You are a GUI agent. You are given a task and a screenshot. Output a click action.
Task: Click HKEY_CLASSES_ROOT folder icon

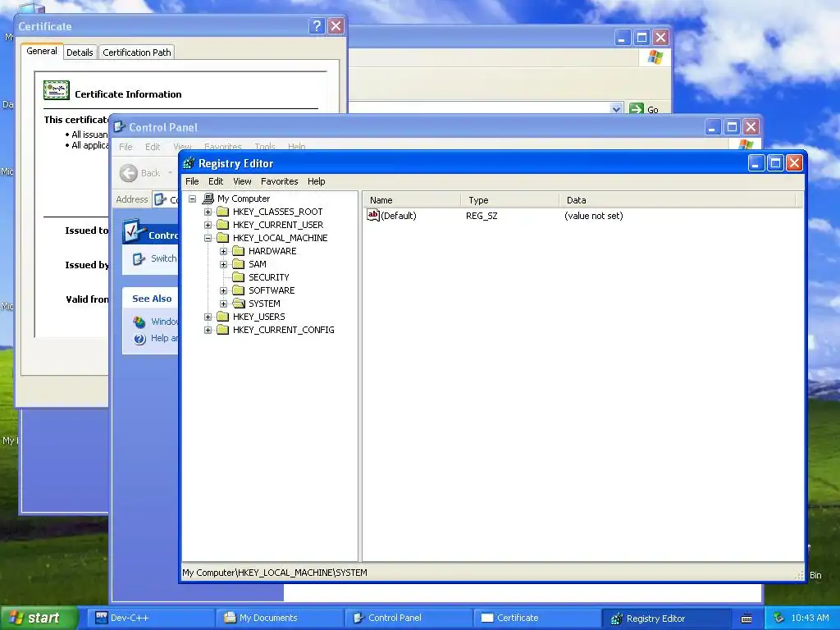pos(223,212)
